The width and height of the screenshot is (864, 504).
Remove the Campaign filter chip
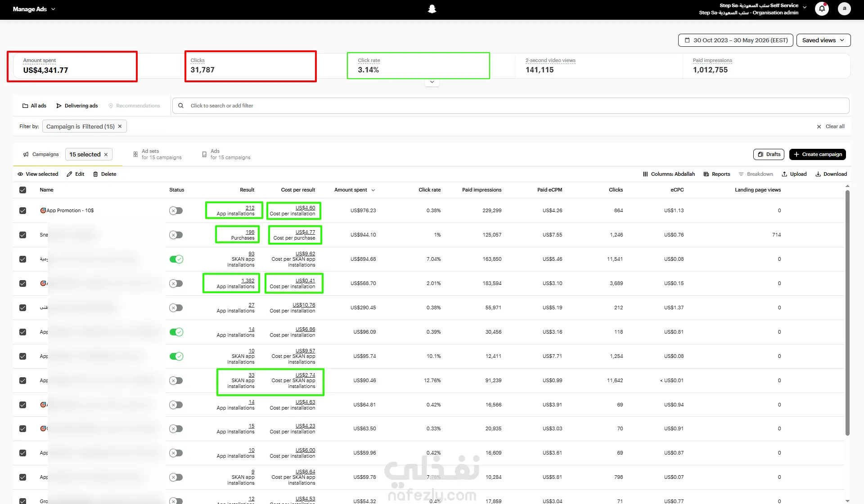120,126
